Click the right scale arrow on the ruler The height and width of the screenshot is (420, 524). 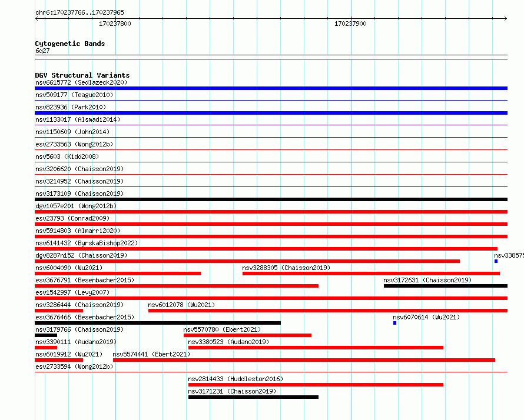(505, 19)
